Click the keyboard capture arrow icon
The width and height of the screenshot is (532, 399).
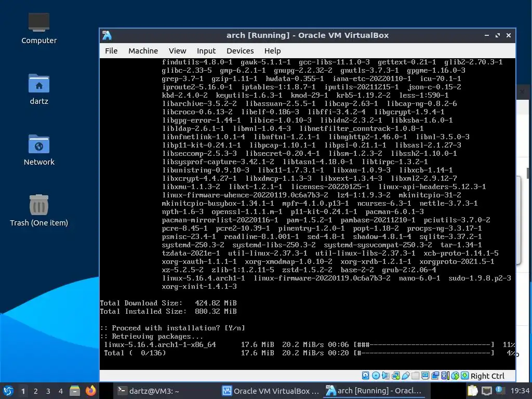click(x=465, y=376)
